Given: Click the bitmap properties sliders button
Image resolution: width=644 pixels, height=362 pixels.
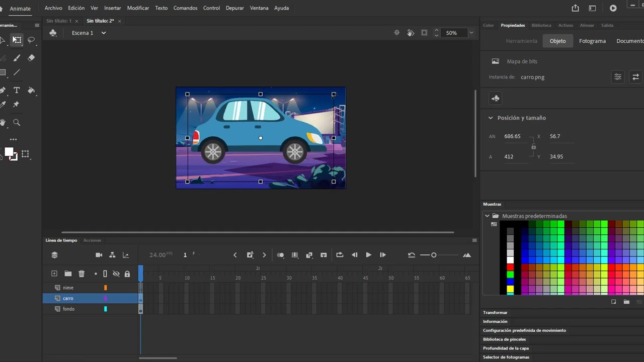Looking at the screenshot, I should [x=618, y=77].
